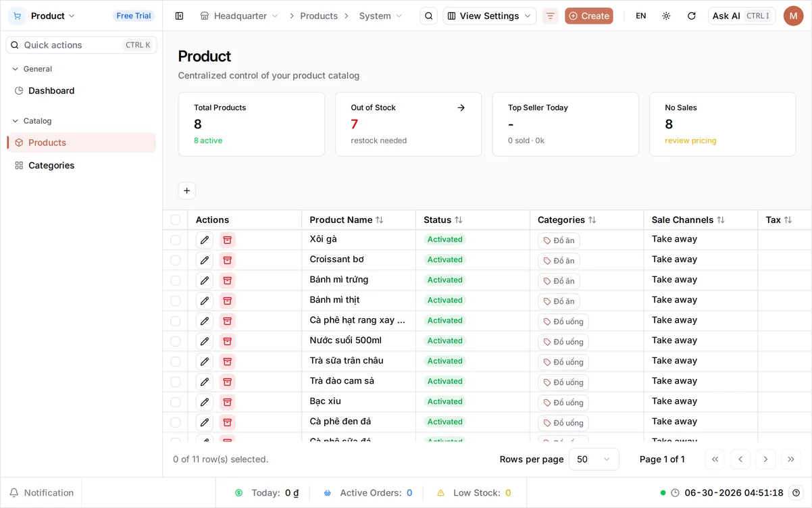Check the Croissant bơ row checkbox
The width and height of the screenshot is (812, 508).
pyautogui.click(x=176, y=260)
